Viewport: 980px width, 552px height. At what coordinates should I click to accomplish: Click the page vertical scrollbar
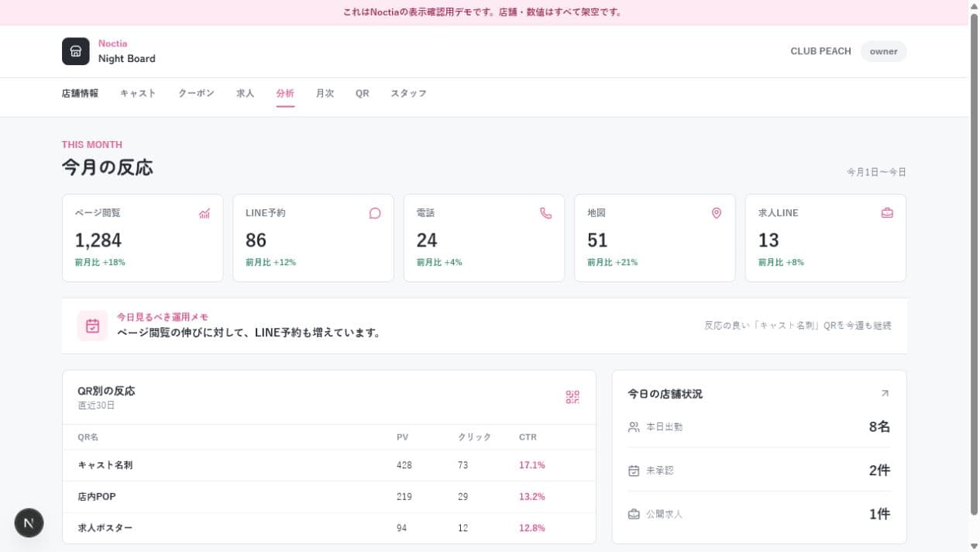[974, 264]
